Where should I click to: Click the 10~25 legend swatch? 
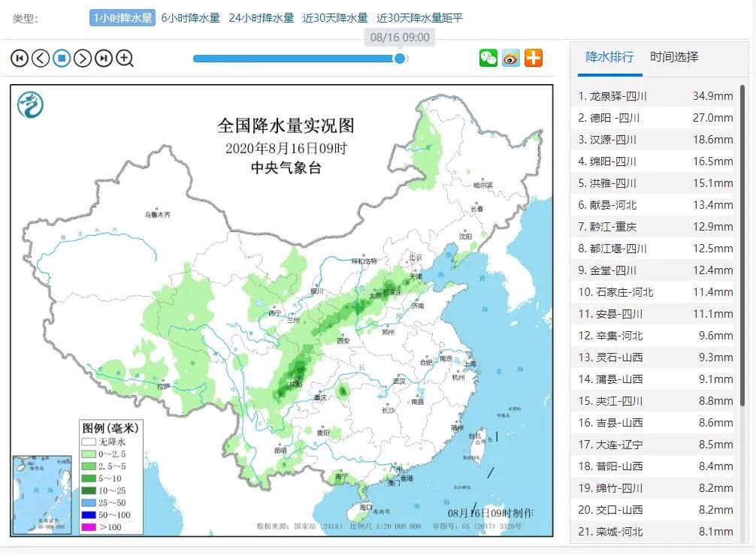coord(89,490)
